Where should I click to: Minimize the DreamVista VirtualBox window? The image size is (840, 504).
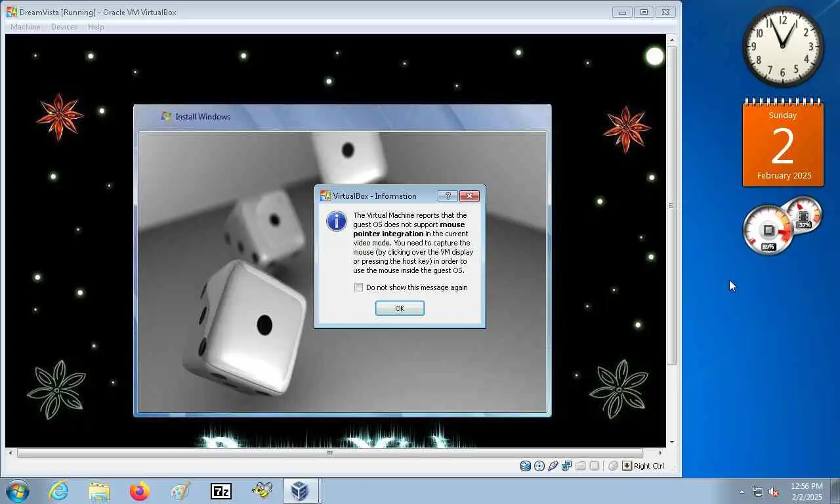coord(622,12)
